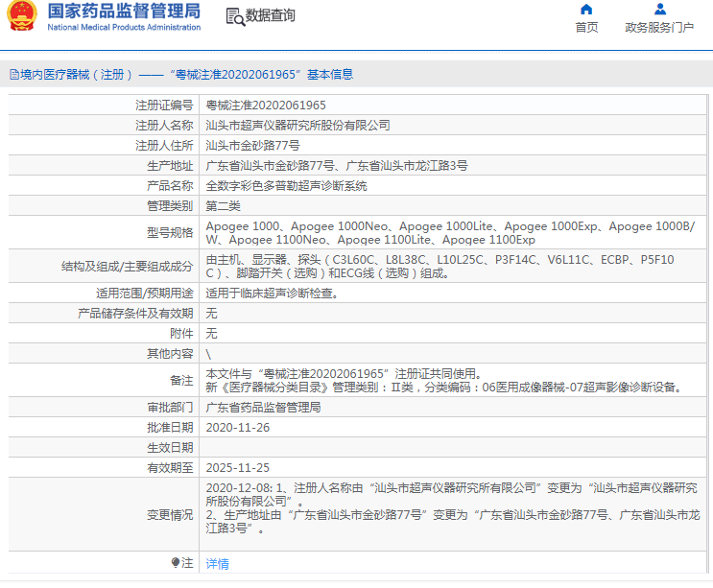Click the 生产地址 row label
Viewport: 713px width, 588px height.
[x=170, y=165]
